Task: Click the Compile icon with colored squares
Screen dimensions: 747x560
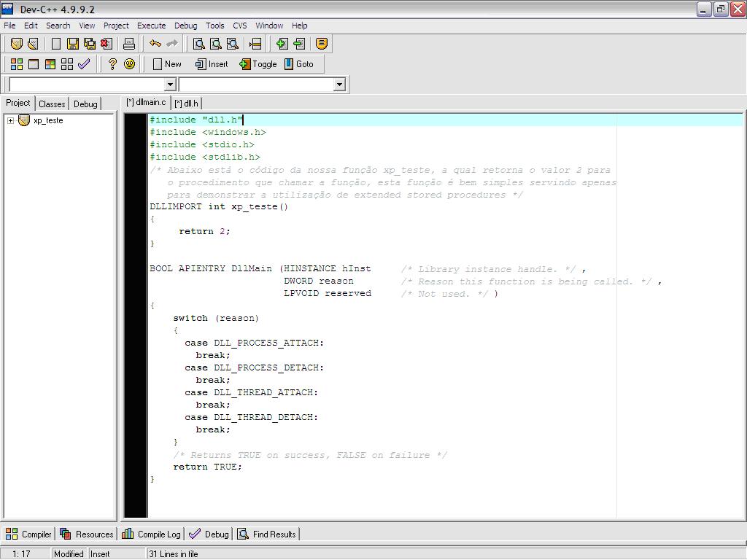Action: point(16,64)
